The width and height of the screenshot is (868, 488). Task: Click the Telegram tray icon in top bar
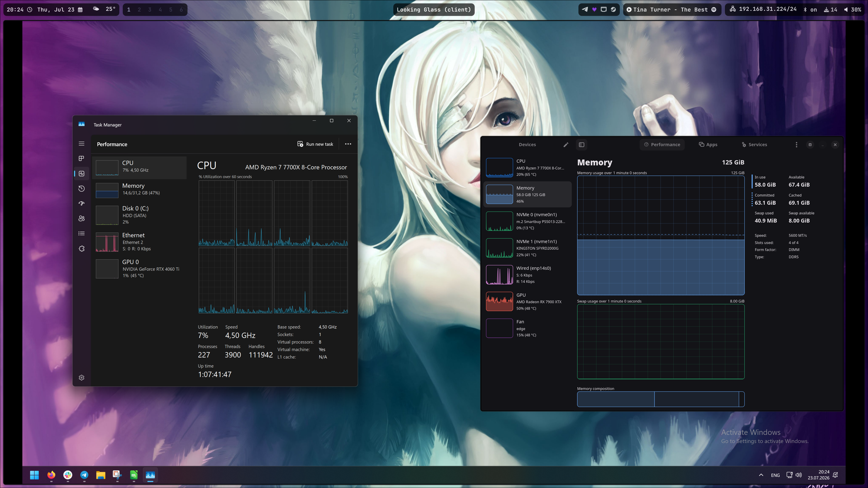[585, 10]
